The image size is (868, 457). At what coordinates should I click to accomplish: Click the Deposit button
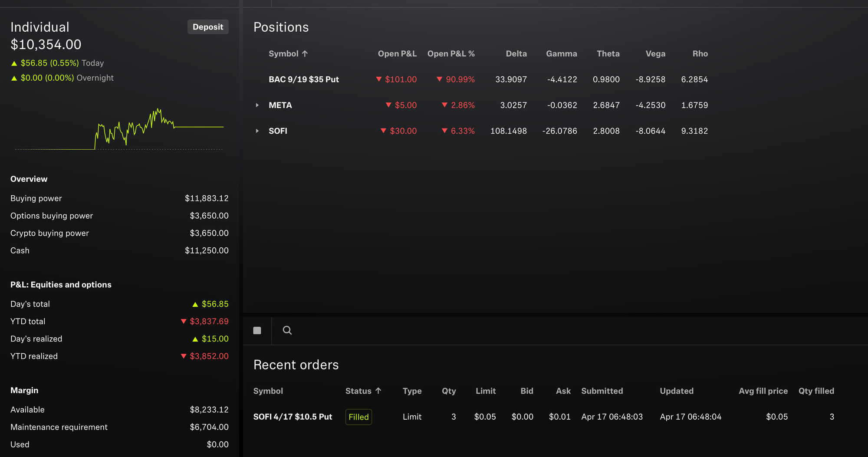[208, 27]
